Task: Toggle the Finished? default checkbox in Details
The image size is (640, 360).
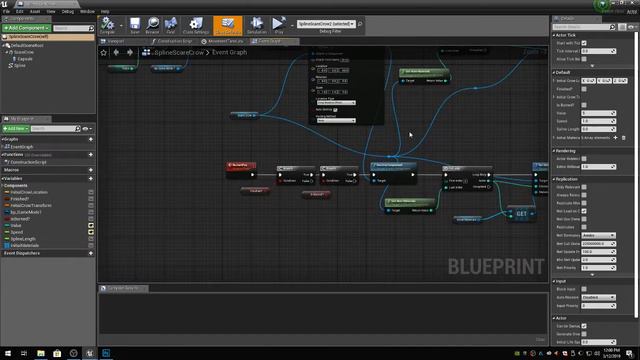Action: (584, 89)
